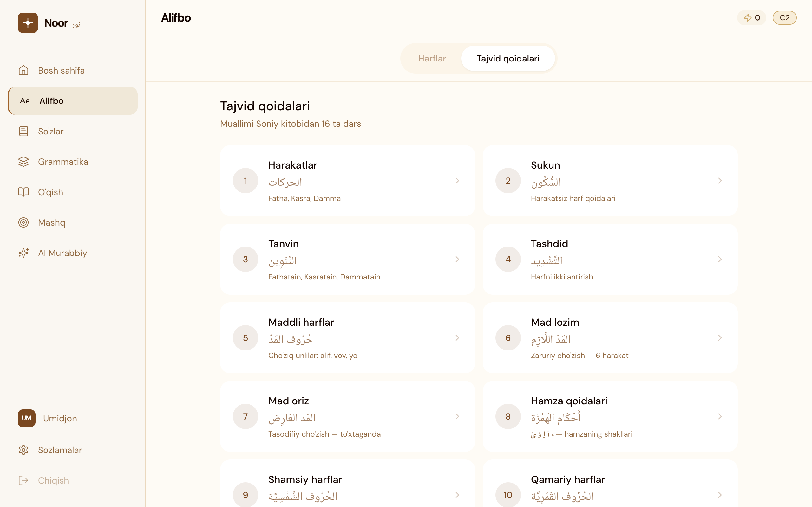The height and width of the screenshot is (507, 812).
Task: Expand the Harakatlar lesson chevron
Action: tap(457, 181)
